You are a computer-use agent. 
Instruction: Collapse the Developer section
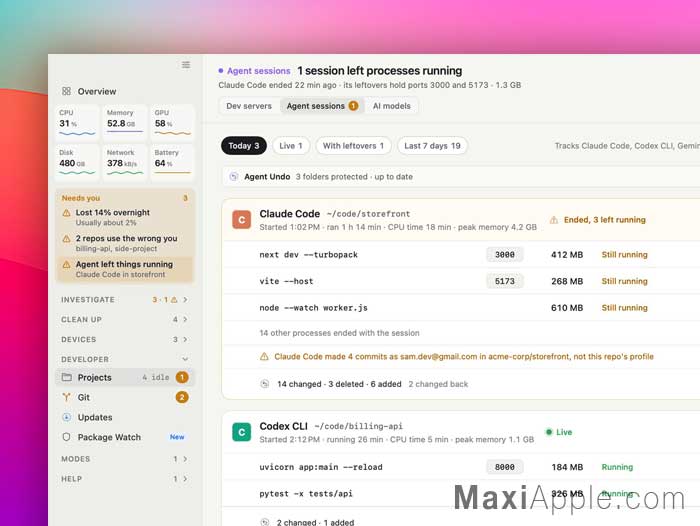(125, 359)
